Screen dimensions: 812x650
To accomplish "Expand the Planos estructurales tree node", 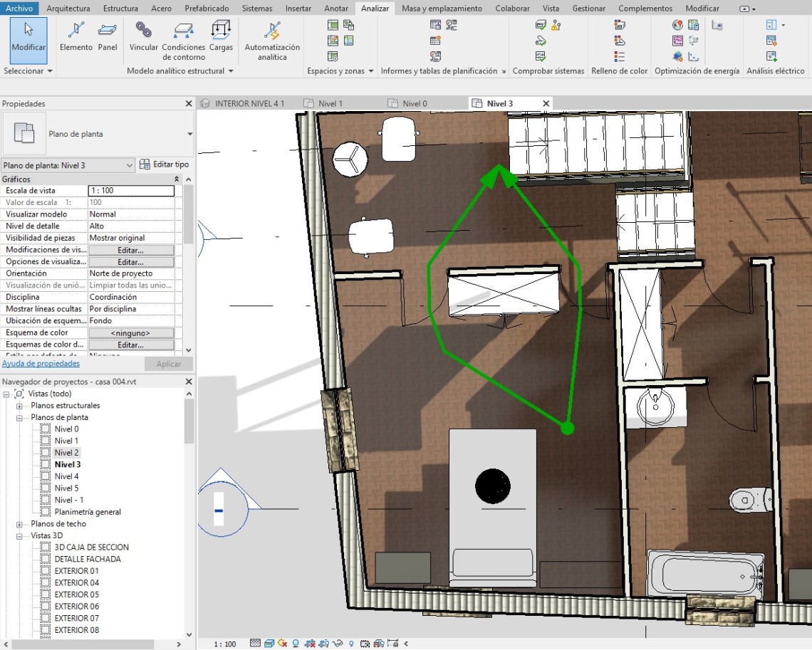I will point(20,406).
